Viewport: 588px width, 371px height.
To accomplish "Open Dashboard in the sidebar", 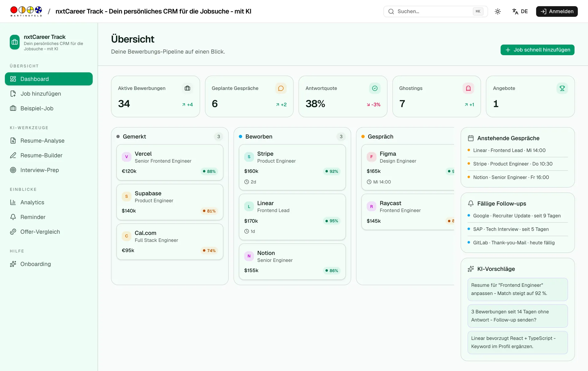I will point(49,79).
